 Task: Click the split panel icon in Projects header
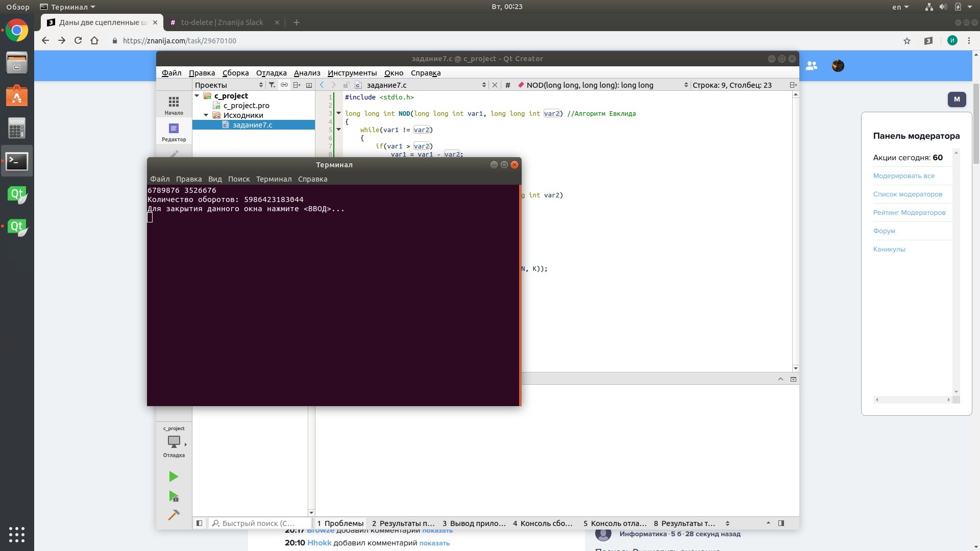pyautogui.click(x=297, y=85)
